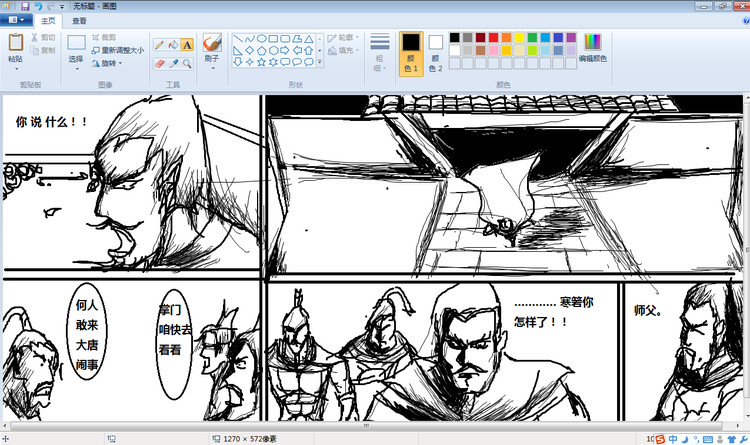750x445 pixels.
Task: Select the Magnifier tool
Action: click(x=187, y=62)
